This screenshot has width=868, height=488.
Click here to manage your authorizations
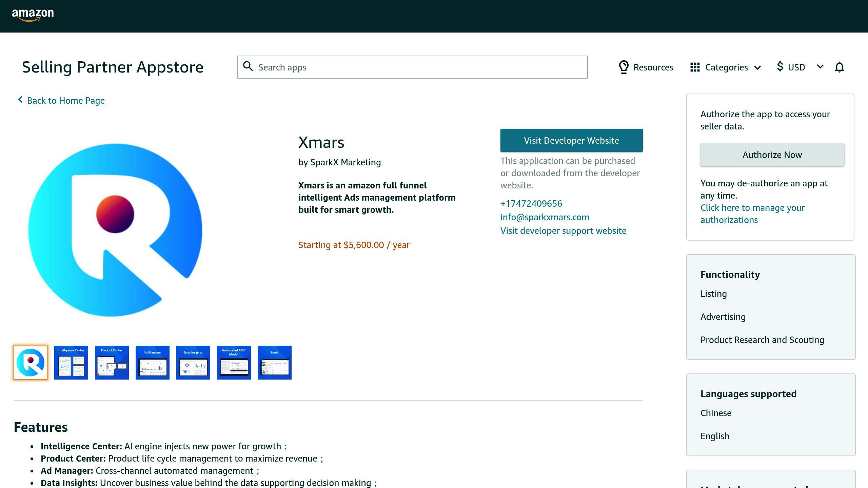(x=752, y=213)
